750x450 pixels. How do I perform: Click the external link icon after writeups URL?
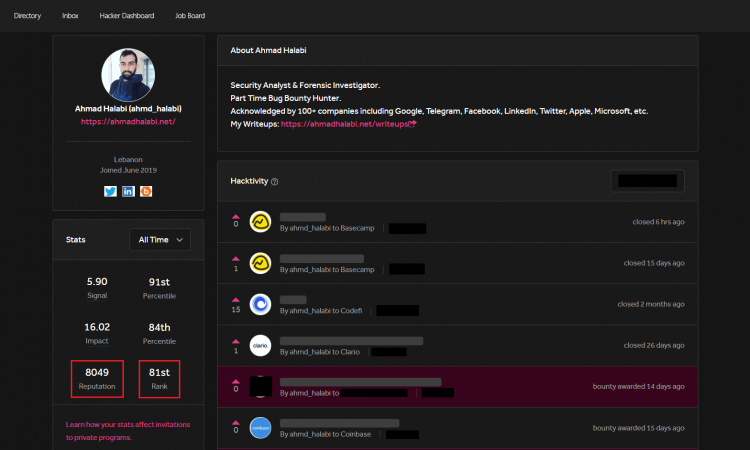pyautogui.click(x=413, y=124)
